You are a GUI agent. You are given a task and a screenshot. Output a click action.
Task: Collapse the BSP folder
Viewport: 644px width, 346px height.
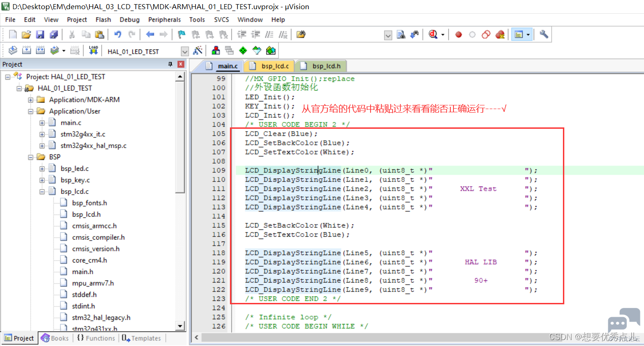click(31, 157)
